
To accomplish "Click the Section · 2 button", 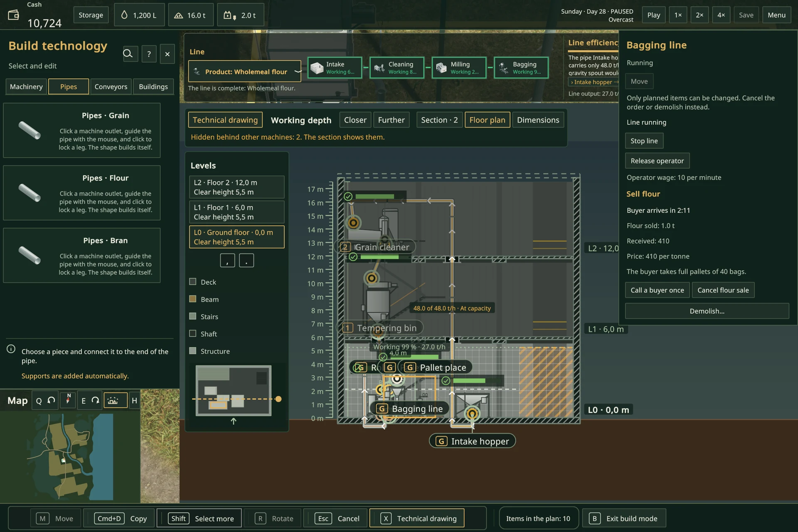I will (x=439, y=120).
